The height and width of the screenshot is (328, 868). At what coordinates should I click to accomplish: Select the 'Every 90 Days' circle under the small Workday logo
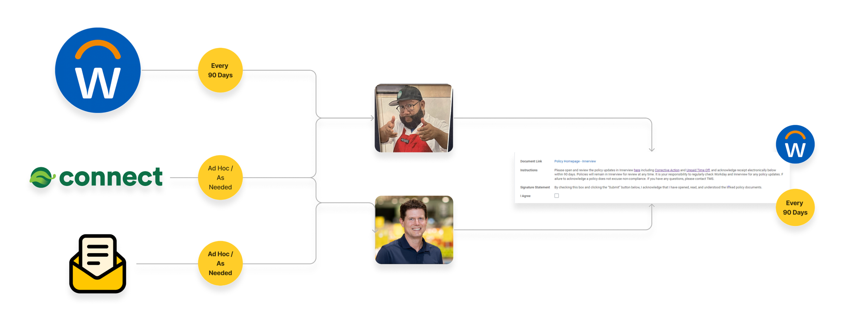[795, 207]
